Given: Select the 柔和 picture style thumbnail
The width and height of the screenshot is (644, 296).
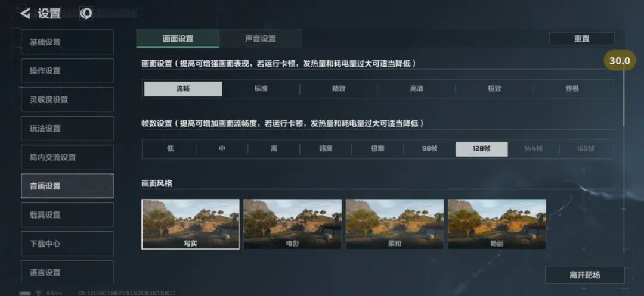Looking at the screenshot, I should [395, 225].
